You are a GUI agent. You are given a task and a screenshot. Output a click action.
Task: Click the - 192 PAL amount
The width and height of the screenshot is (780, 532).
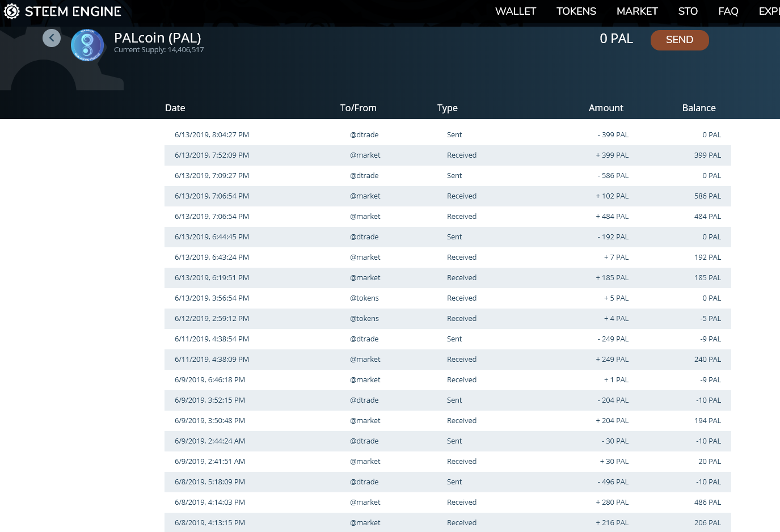[x=613, y=237]
